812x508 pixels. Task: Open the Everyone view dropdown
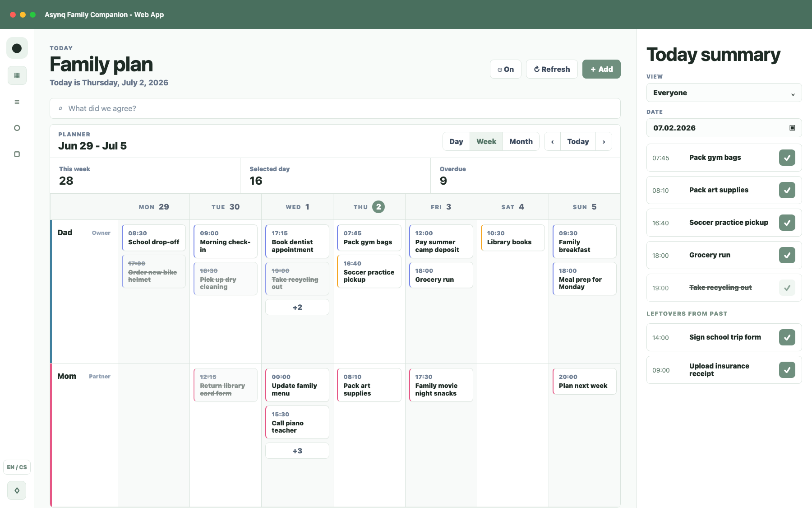pos(724,93)
